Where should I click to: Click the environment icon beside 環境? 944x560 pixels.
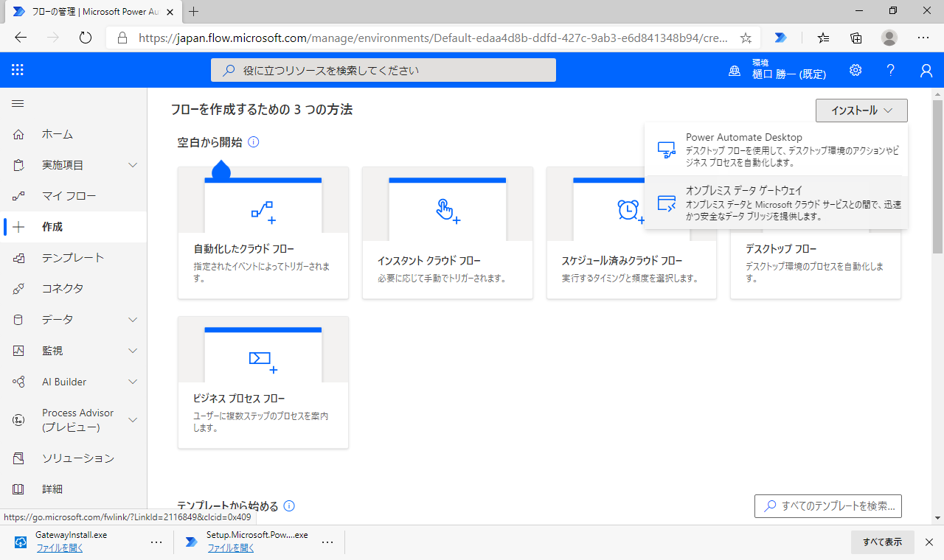pos(734,71)
